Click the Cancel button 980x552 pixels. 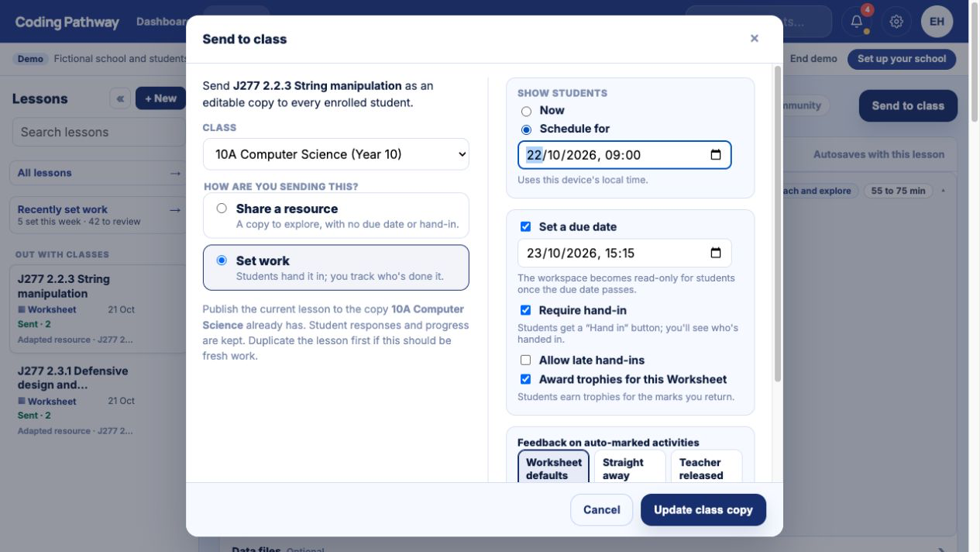tap(602, 510)
